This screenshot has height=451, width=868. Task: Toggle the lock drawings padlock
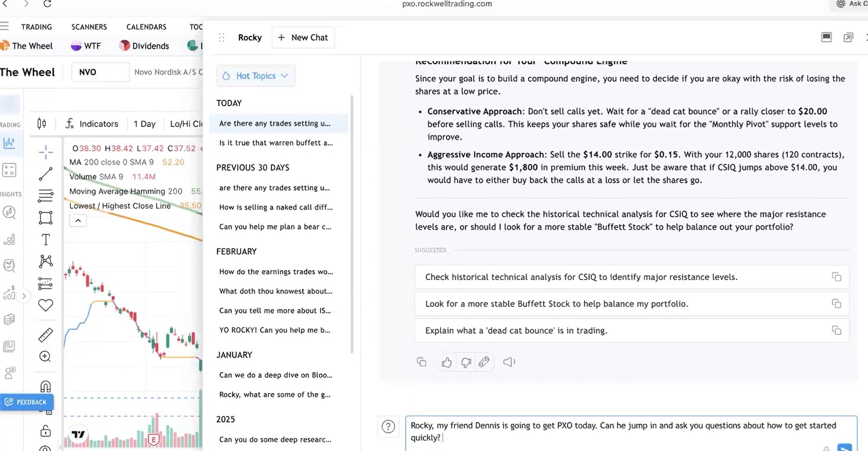(x=46, y=431)
